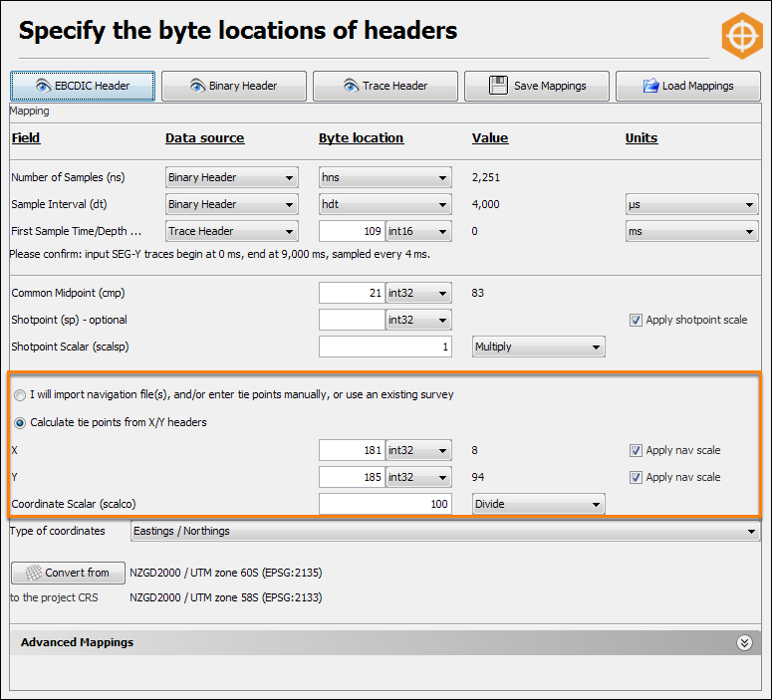
Task: Open X header int32 type dropdown
Action: click(418, 450)
